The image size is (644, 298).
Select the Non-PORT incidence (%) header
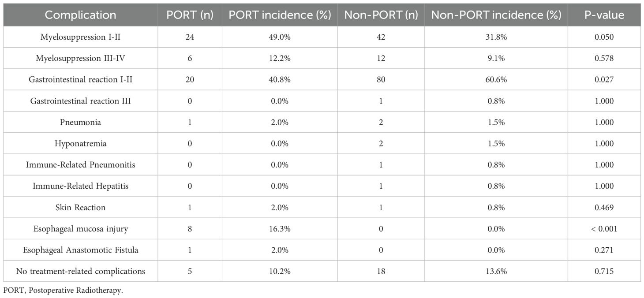click(496, 15)
